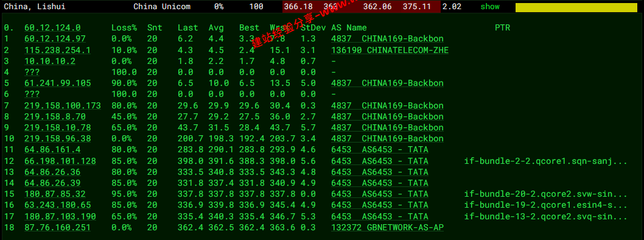Open the 61.241.99.105 hop link

(57, 83)
